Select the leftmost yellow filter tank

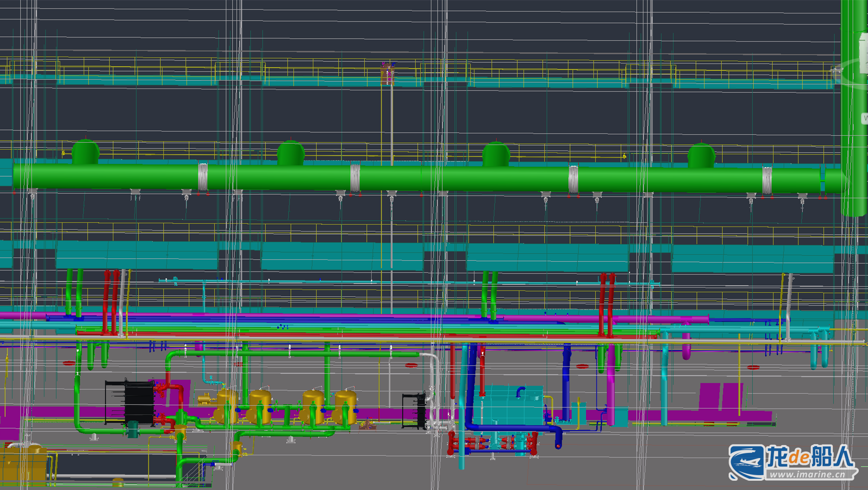(x=227, y=407)
